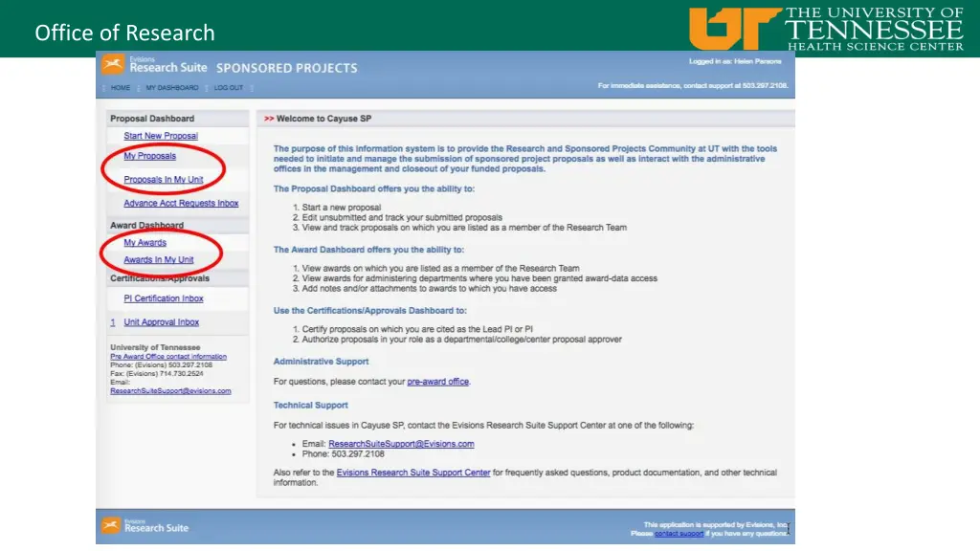
Task: Go to MY DASHBOARD in the navigation bar
Action: click(172, 88)
